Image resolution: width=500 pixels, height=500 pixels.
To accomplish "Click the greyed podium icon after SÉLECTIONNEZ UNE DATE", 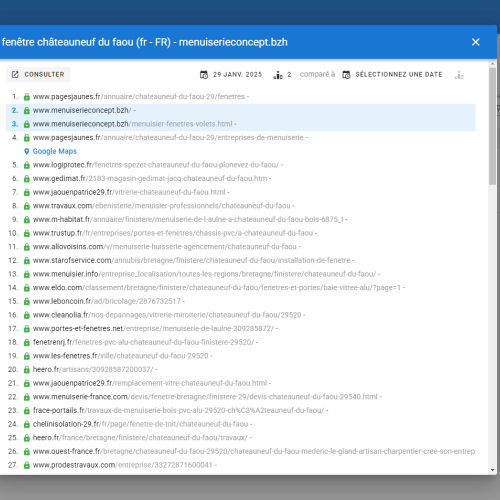I will click(x=459, y=75).
